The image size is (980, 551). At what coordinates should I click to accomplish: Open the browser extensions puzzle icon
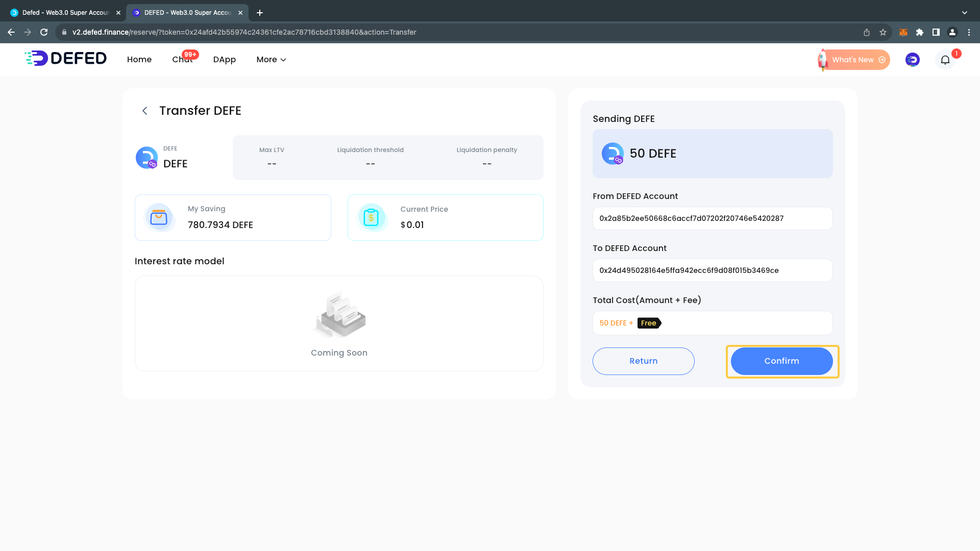click(919, 32)
